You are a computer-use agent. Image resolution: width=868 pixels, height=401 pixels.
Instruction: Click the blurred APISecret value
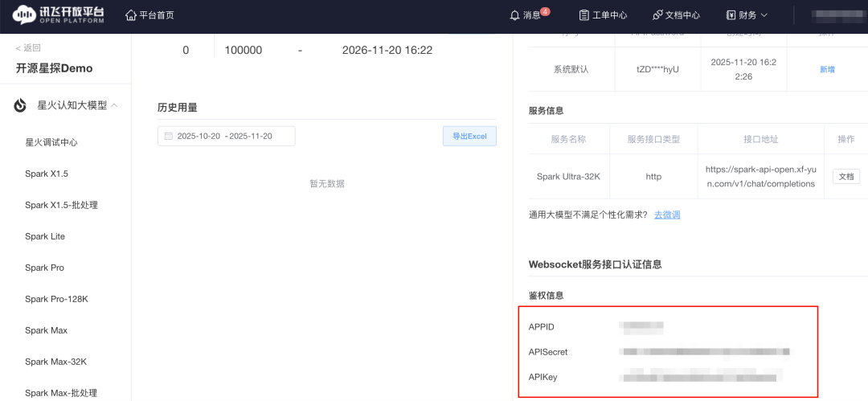click(x=704, y=352)
